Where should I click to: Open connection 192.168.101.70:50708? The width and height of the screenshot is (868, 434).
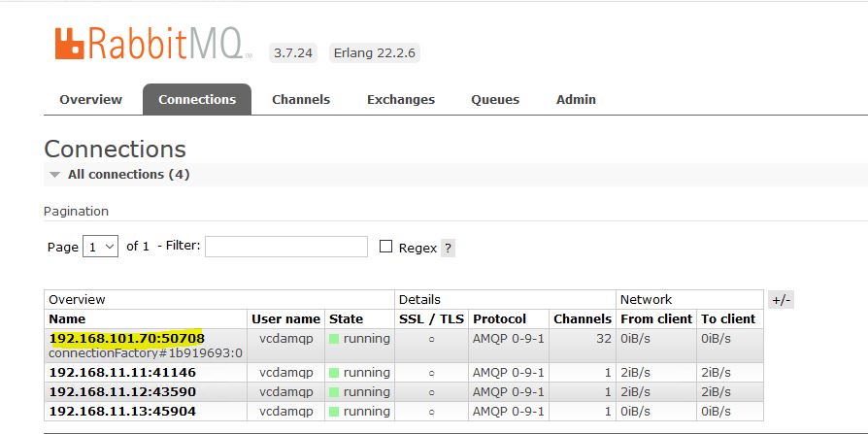pyautogui.click(x=126, y=338)
